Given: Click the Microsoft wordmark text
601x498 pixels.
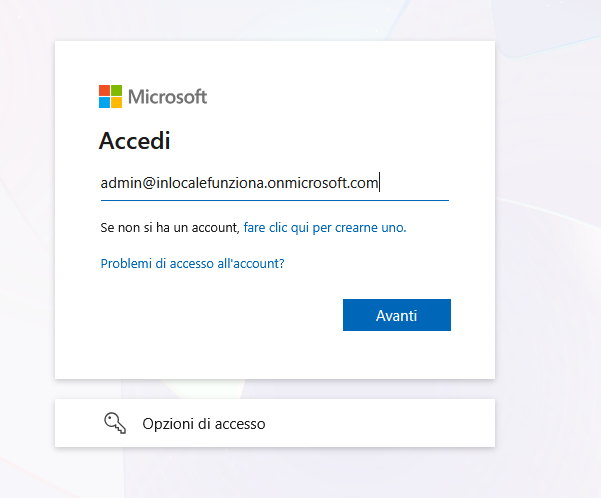Looking at the screenshot, I should coord(167,97).
